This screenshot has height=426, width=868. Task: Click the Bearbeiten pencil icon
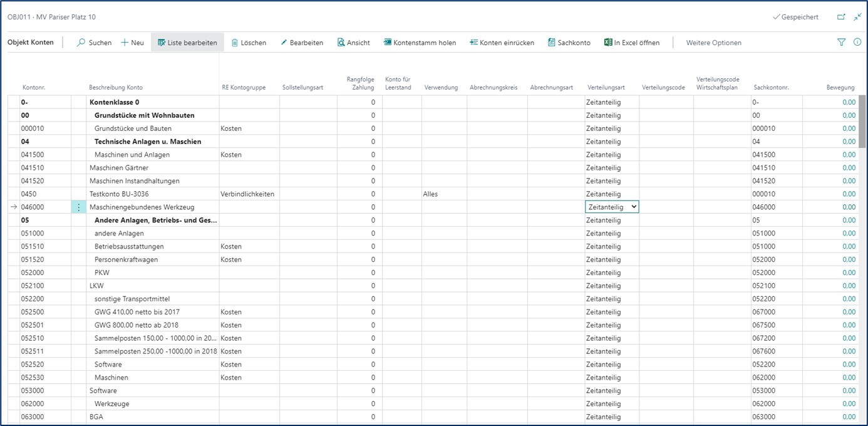284,43
